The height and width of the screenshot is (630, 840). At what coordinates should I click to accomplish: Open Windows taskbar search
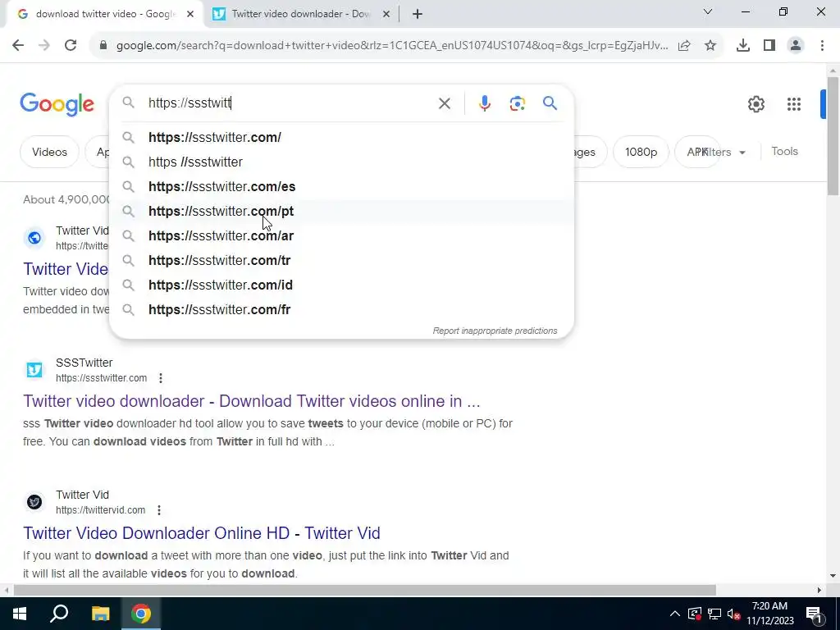pos(59,614)
